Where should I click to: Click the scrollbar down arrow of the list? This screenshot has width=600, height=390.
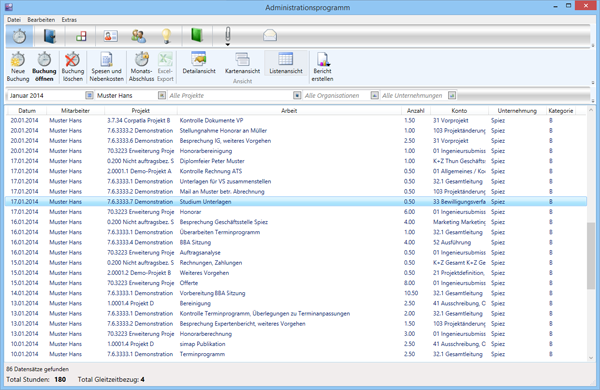pos(591,357)
